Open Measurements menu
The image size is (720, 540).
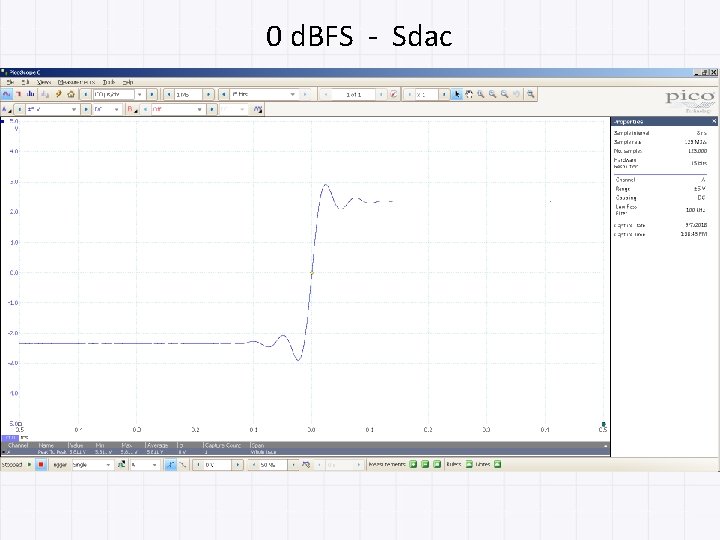coord(76,82)
